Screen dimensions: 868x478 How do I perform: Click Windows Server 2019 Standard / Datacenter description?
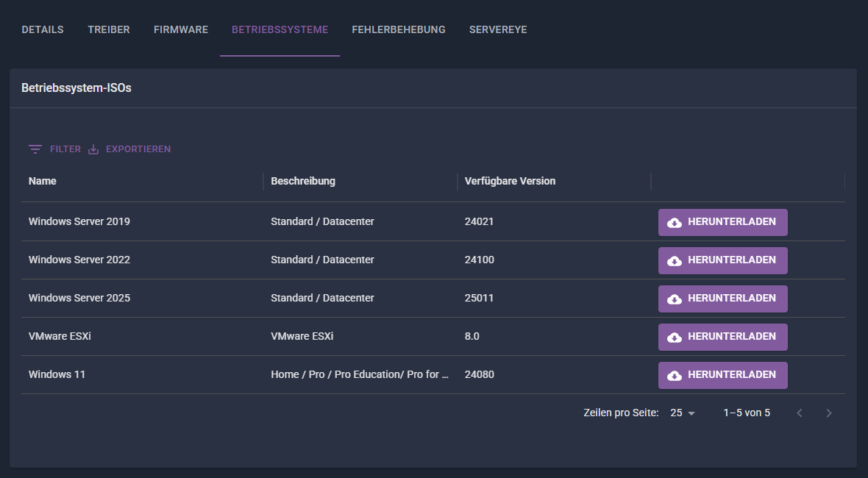[x=322, y=221]
